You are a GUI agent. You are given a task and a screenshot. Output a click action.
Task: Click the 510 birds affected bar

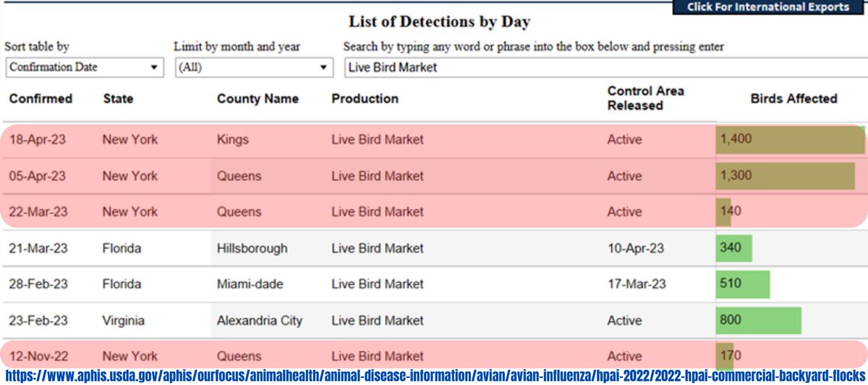point(743,284)
